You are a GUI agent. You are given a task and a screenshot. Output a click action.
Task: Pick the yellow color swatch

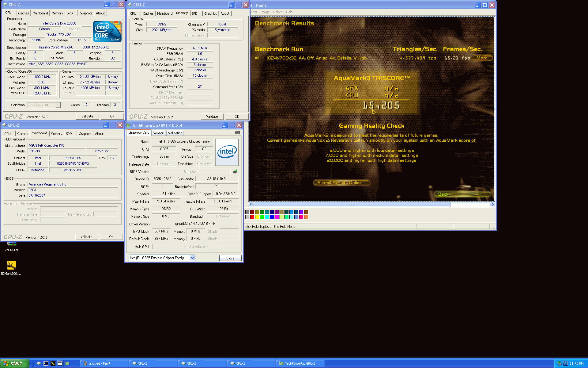[257, 217]
